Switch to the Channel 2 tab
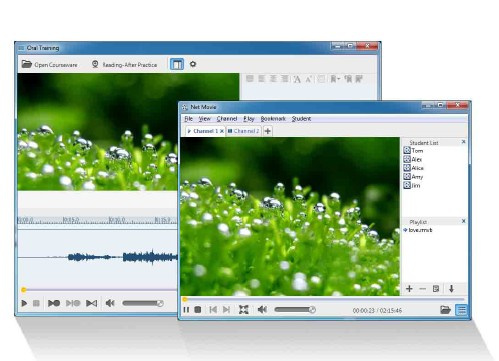The image size is (499, 361). point(244,131)
